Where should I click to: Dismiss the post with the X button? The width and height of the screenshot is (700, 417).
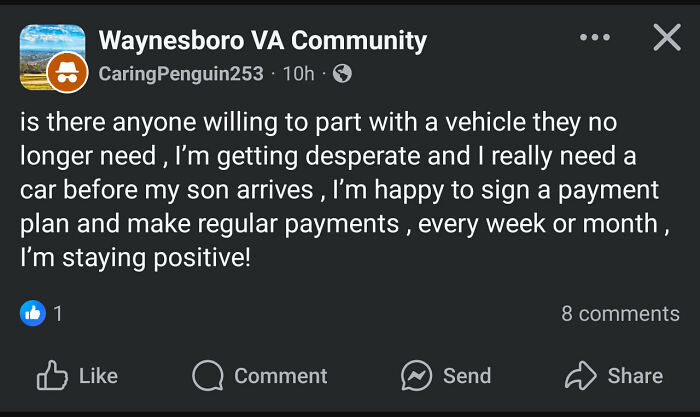click(666, 38)
